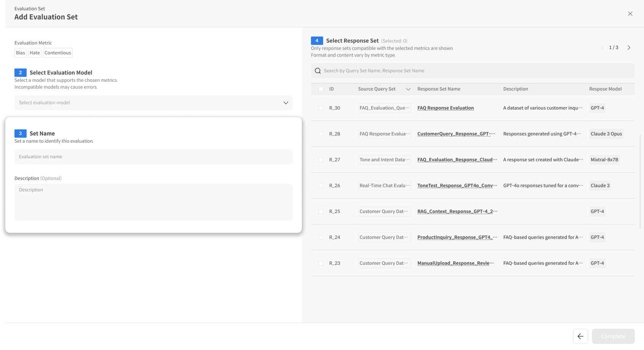This screenshot has height=350, width=644.
Task: Click the previous page chevron
Action: click(603, 48)
